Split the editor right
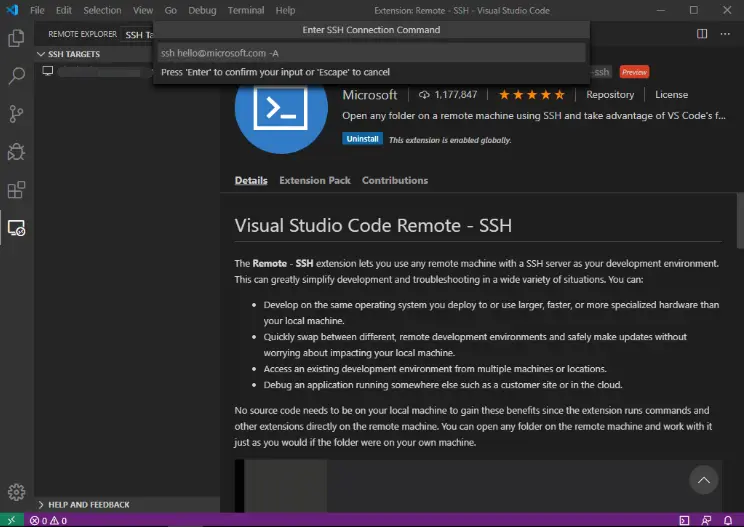Viewport: 744px width, 527px height. 702,34
